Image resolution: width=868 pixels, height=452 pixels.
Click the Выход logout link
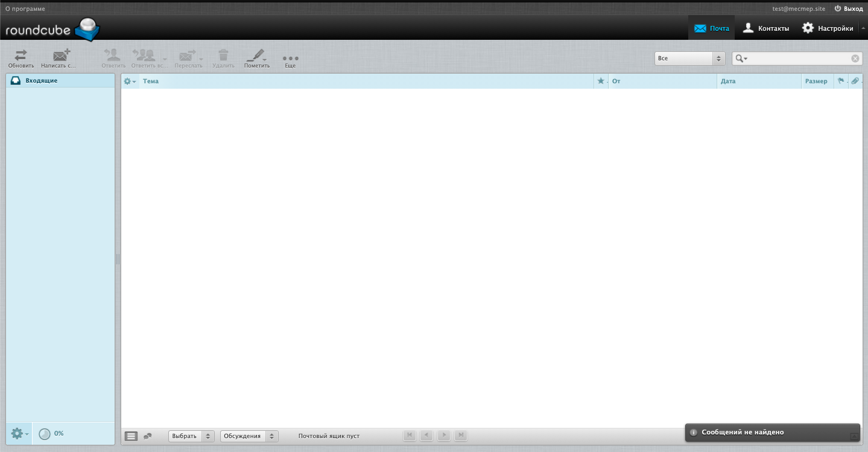[x=849, y=9]
